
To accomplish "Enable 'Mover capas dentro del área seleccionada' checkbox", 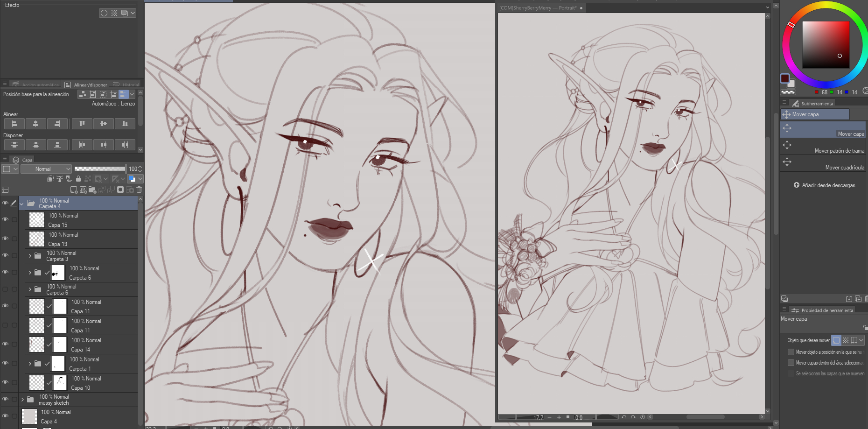I will 791,363.
